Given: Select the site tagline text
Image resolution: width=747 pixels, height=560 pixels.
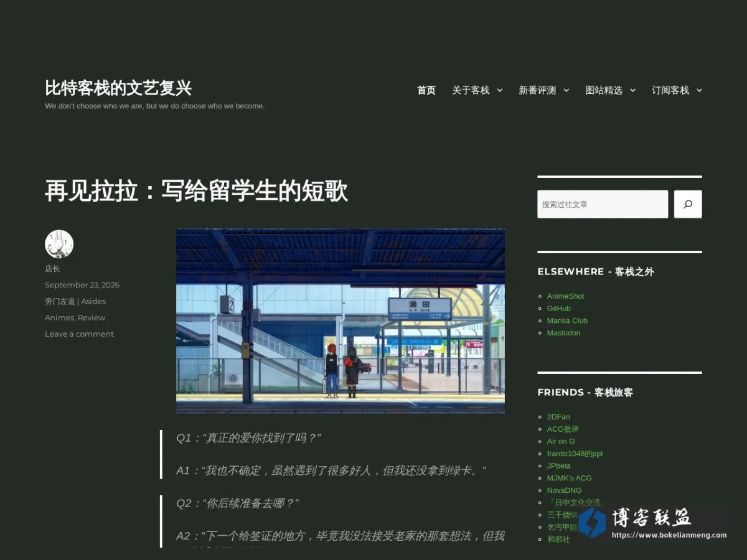Looking at the screenshot, I should (x=154, y=106).
